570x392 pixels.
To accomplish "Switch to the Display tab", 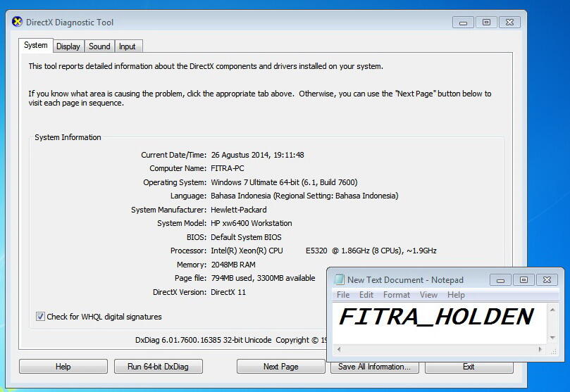I will coord(68,46).
